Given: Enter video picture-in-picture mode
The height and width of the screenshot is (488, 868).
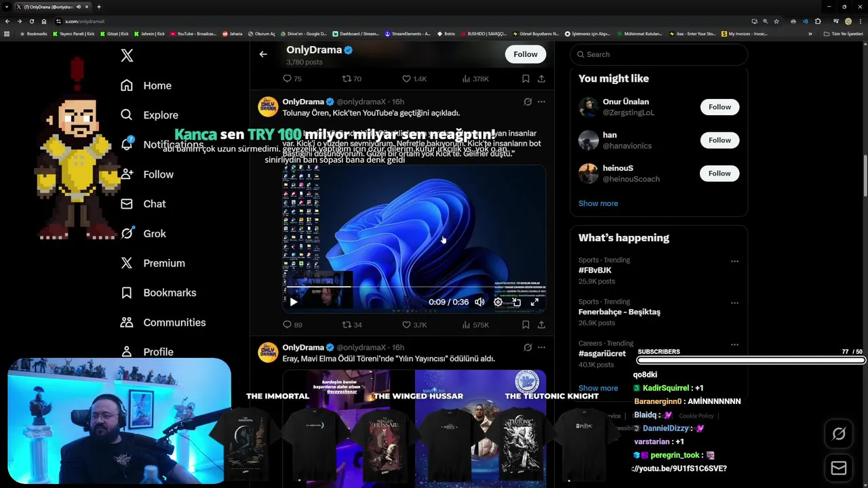Looking at the screenshot, I should coord(516,302).
